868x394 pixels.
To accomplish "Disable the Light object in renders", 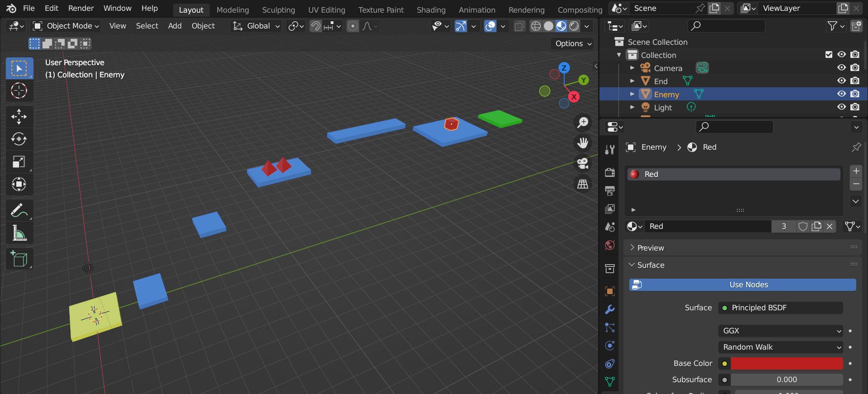I will pos(855,107).
